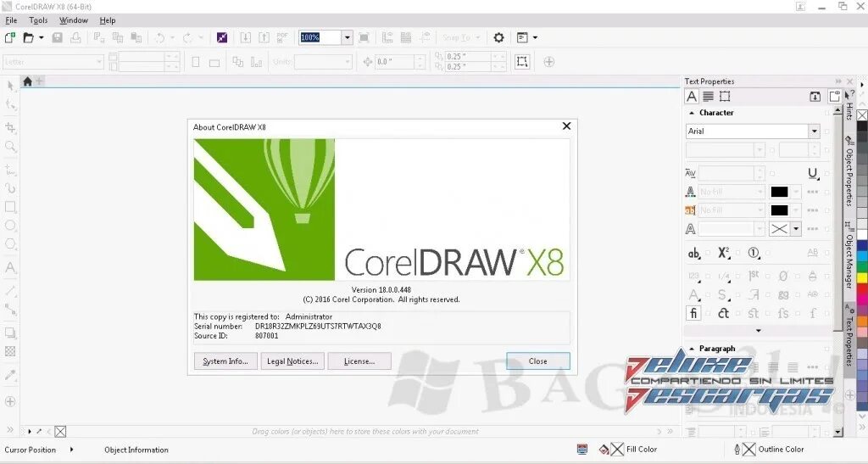Click the black text fill color swatch
This screenshot has width=868, height=464.
779,192
